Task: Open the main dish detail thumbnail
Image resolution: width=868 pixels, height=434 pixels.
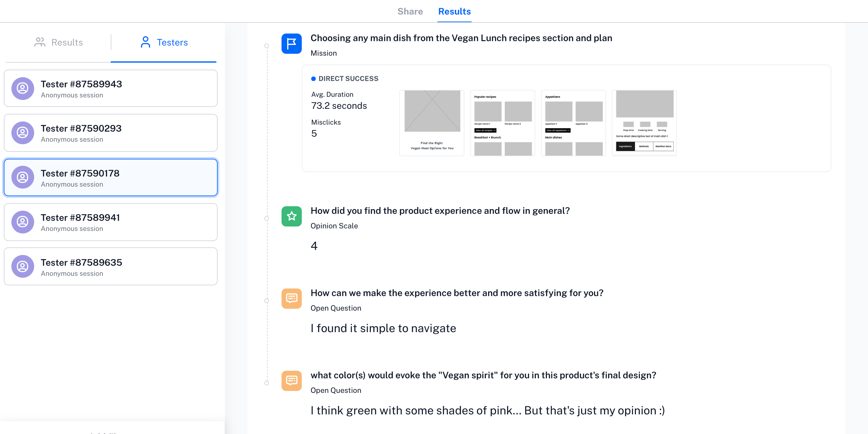Action: pyautogui.click(x=644, y=123)
